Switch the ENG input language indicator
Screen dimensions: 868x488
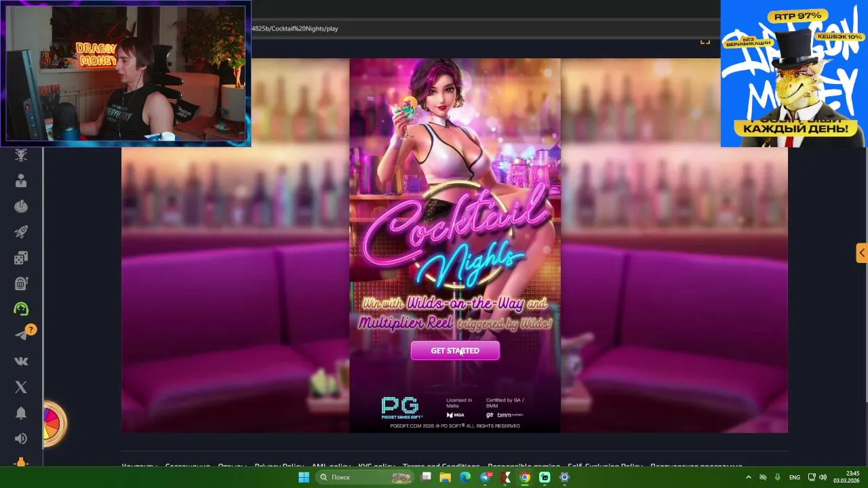pyautogui.click(x=795, y=477)
